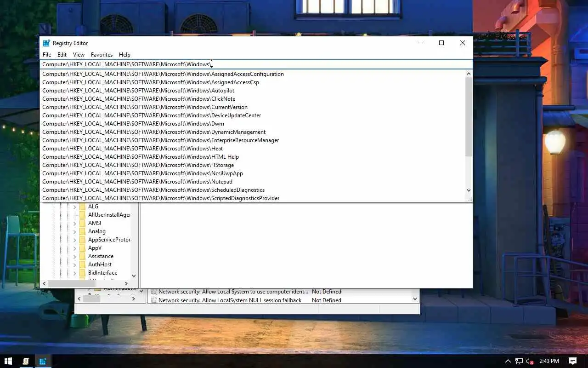The width and height of the screenshot is (588, 368).
Task: Choose the EnterpriseResourceManager suggestion
Action: (253, 140)
